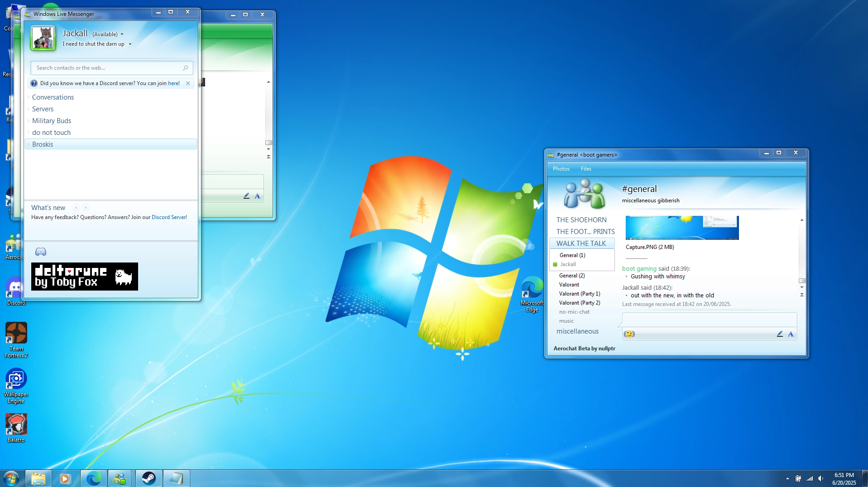Image resolution: width=868 pixels, height=487 pixels.
Task: Open the font settings icon in #general
Action: (x=791, y=334)
